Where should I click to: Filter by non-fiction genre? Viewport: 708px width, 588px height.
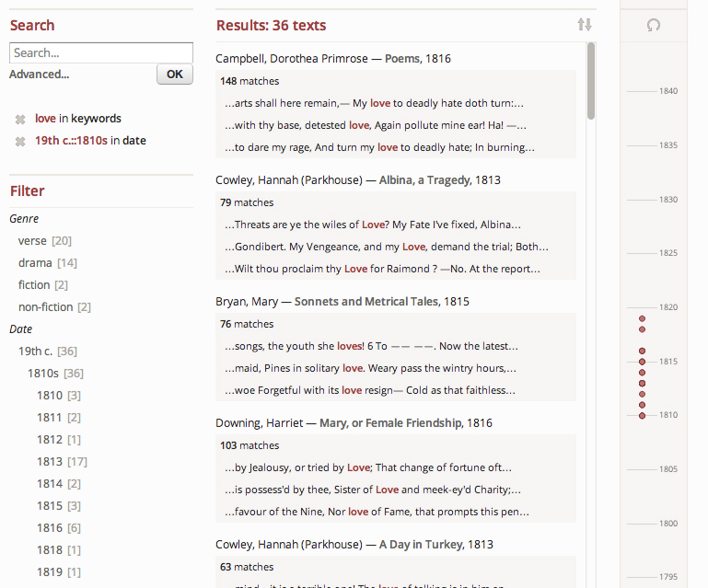click(44, 307)
